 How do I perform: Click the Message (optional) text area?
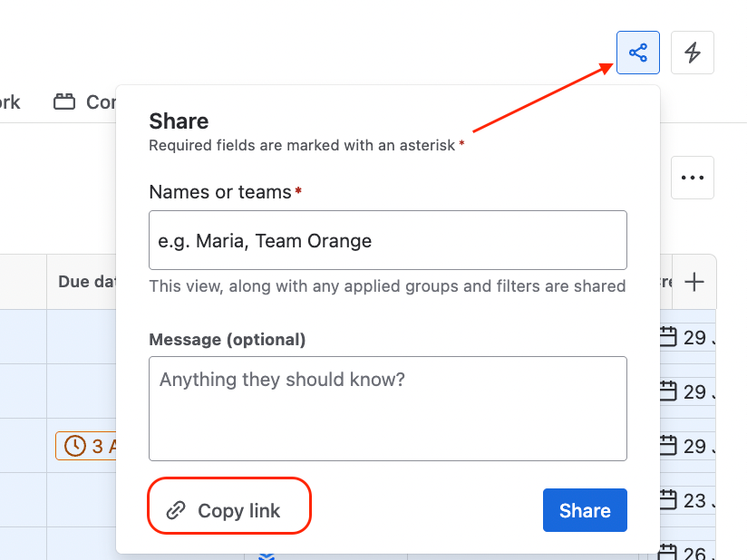388,409
